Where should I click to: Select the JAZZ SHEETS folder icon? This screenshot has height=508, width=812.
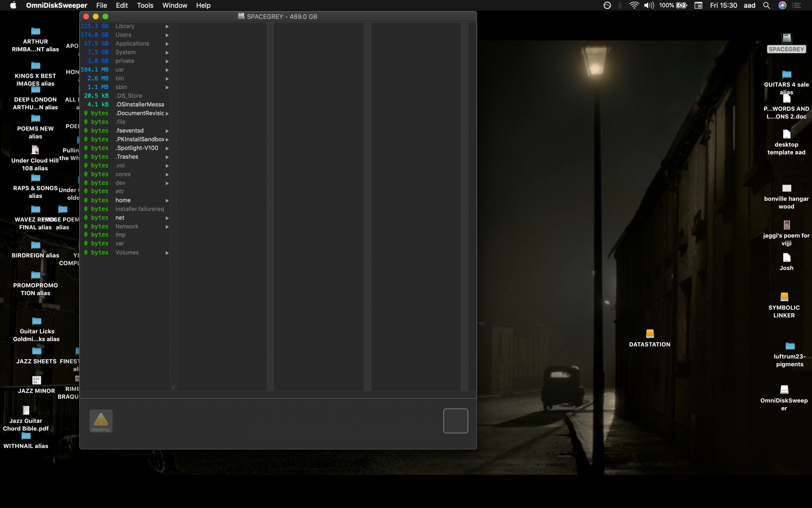[x=36, y=351]
